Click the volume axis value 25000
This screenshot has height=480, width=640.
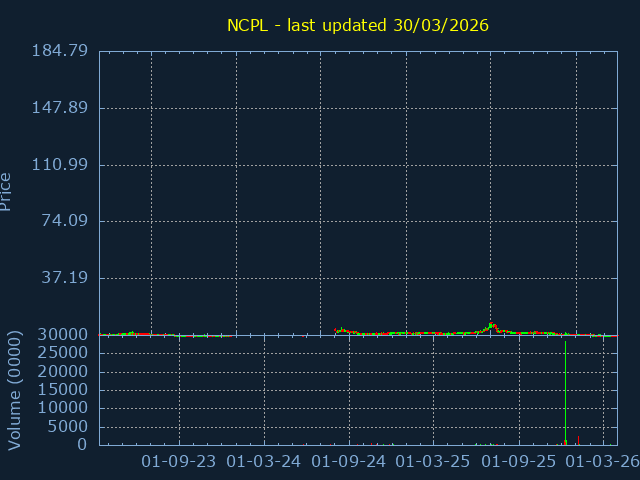click(62, 353)
